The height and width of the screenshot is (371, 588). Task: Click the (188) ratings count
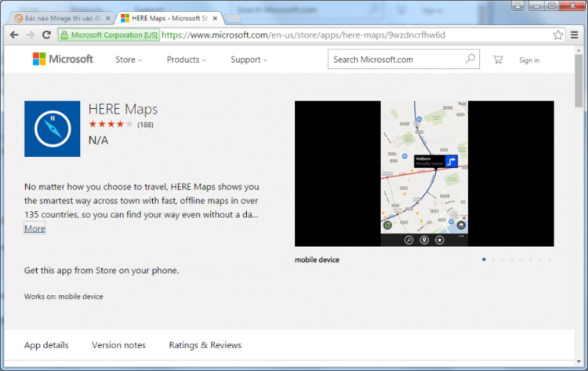pos(145,125)
